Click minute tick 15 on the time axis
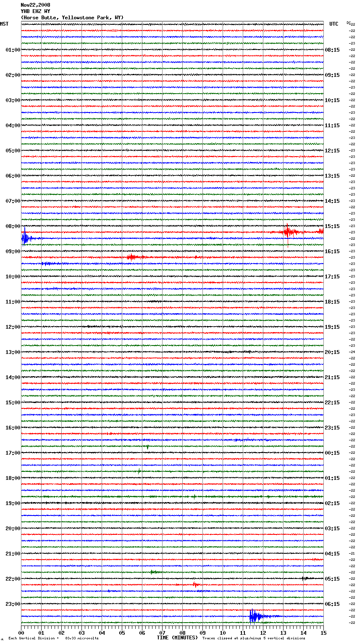 [323, 633]
